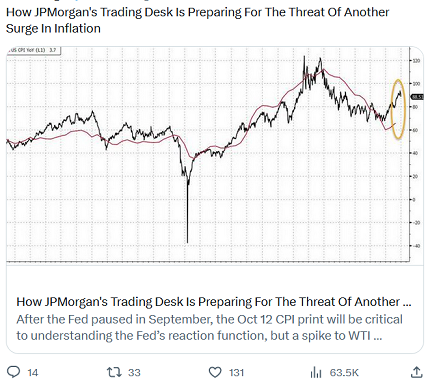Click the black current-value tag on the chart axis
The image size is (428, 384).
tap(417, 97)
